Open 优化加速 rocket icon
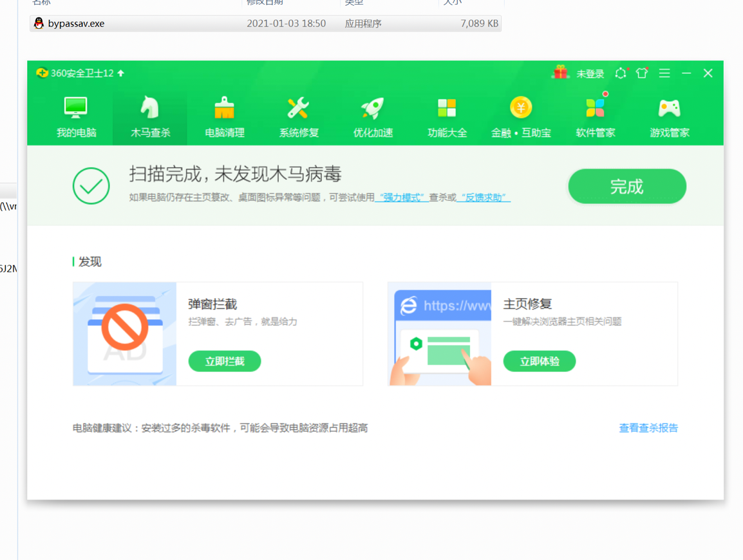This screenshot has width=743, height=560. point(372,108)
